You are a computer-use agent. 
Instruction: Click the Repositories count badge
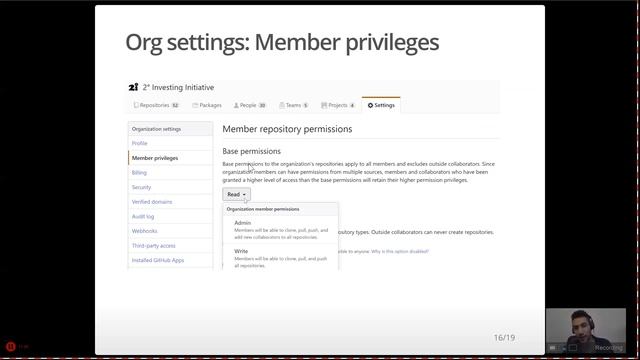tap(175, 105)
